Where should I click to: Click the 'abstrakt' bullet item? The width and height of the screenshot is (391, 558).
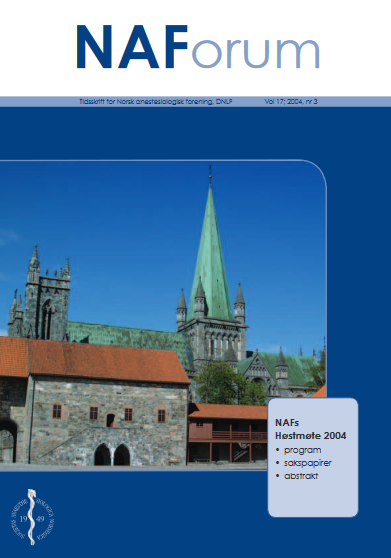click(x=297, y=476)
